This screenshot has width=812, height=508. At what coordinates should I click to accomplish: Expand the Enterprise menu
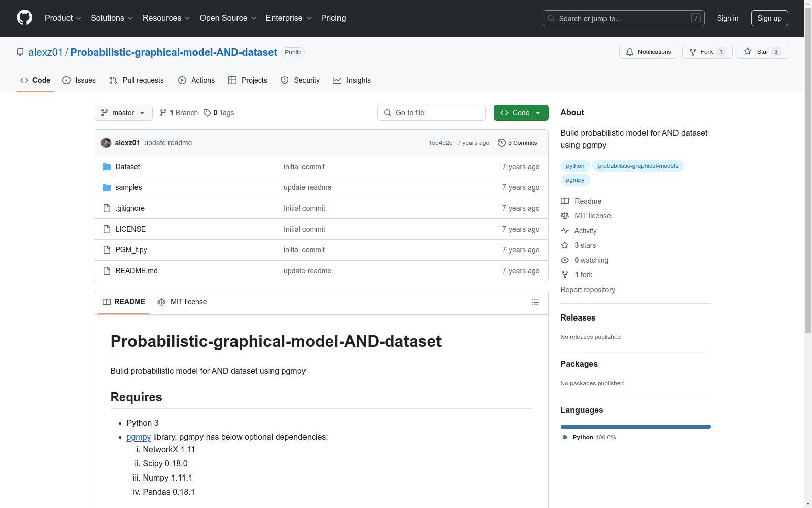click(289, 18)
